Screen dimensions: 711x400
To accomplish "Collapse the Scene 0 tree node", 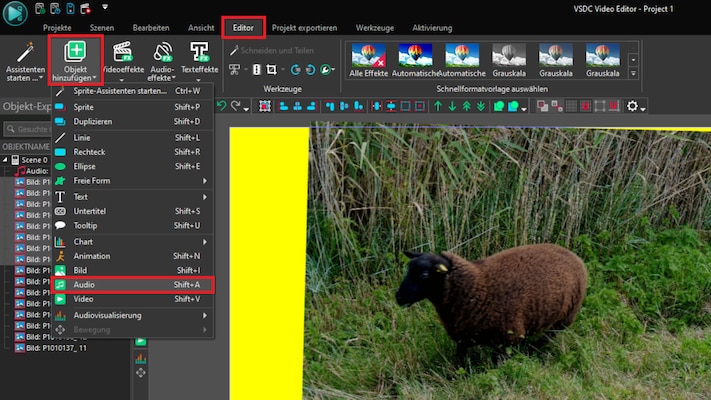I will click(5, 159).
